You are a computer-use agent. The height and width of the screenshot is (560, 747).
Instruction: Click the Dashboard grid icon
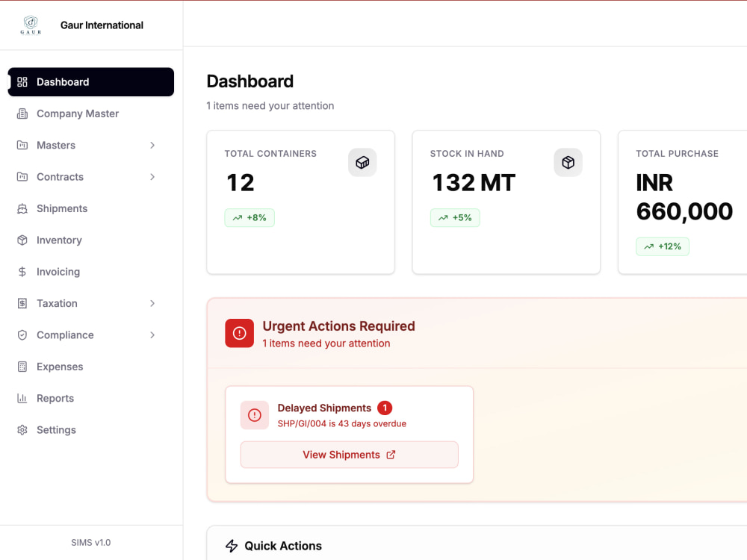[x=22, y=82]
